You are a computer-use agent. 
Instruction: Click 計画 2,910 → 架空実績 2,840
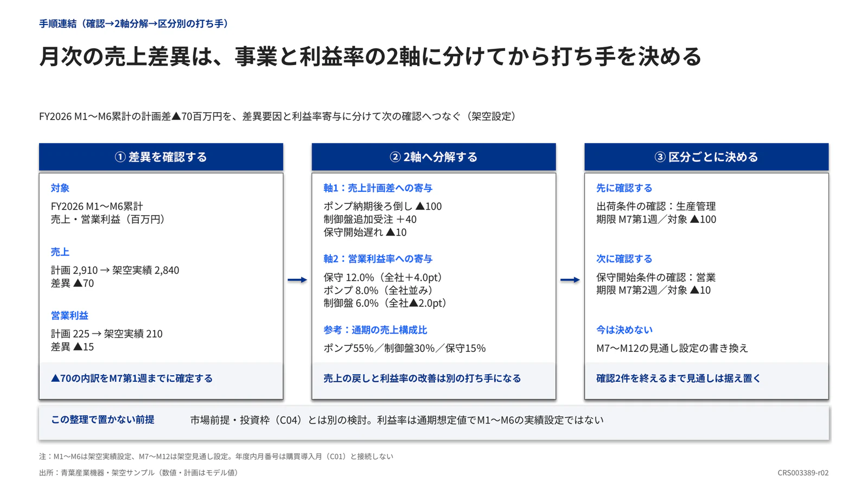115,270
